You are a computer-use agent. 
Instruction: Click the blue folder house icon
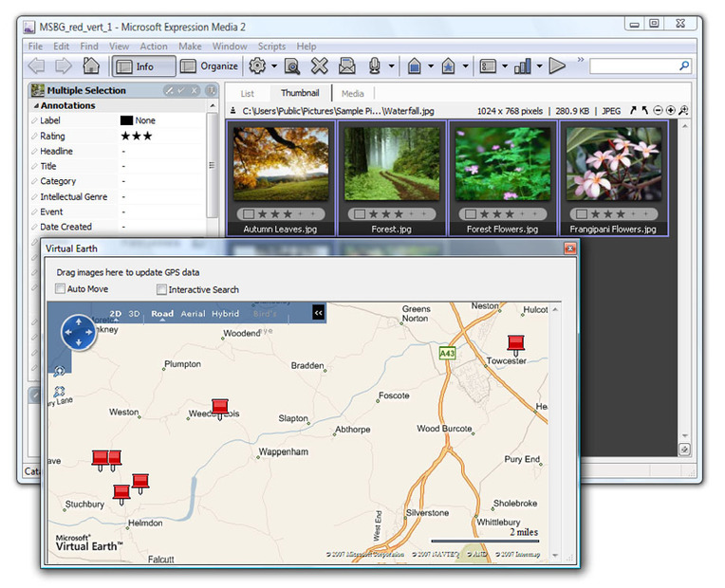415,66
